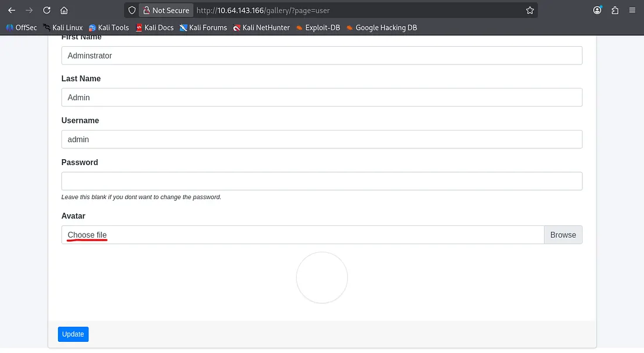
Task: Open the Google Hacking DB bookmark
Action: [x=382, y=28]
